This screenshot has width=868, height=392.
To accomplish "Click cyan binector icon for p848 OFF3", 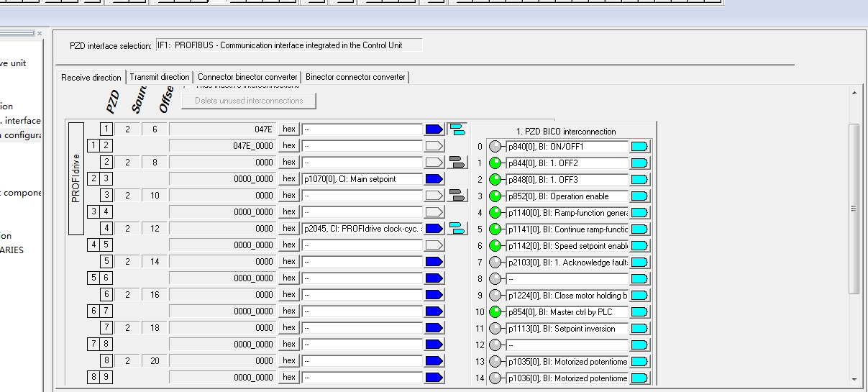I will (x=639, y=180).
